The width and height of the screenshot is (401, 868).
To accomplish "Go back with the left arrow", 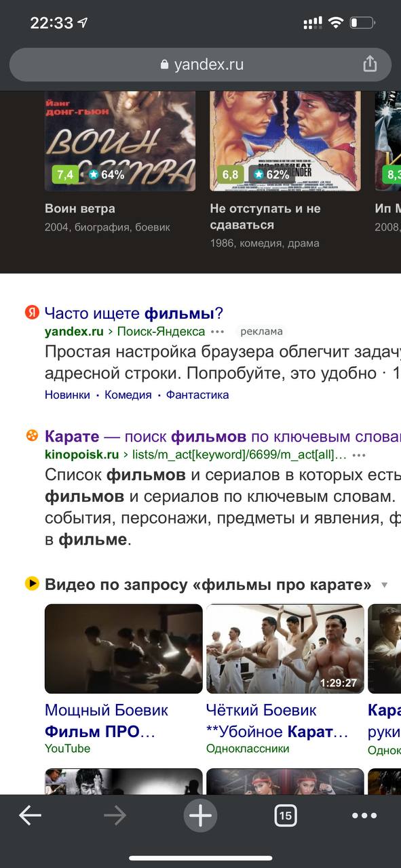I will [x=30, y=816].
